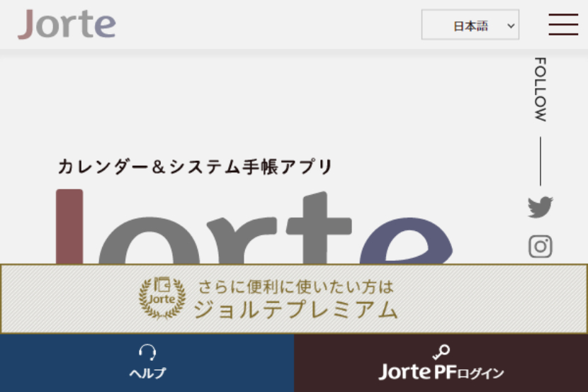This screenshot has height=392, width=588.
Task: Click the vertical FOLLOW label
Action: (x=540, y=89)
